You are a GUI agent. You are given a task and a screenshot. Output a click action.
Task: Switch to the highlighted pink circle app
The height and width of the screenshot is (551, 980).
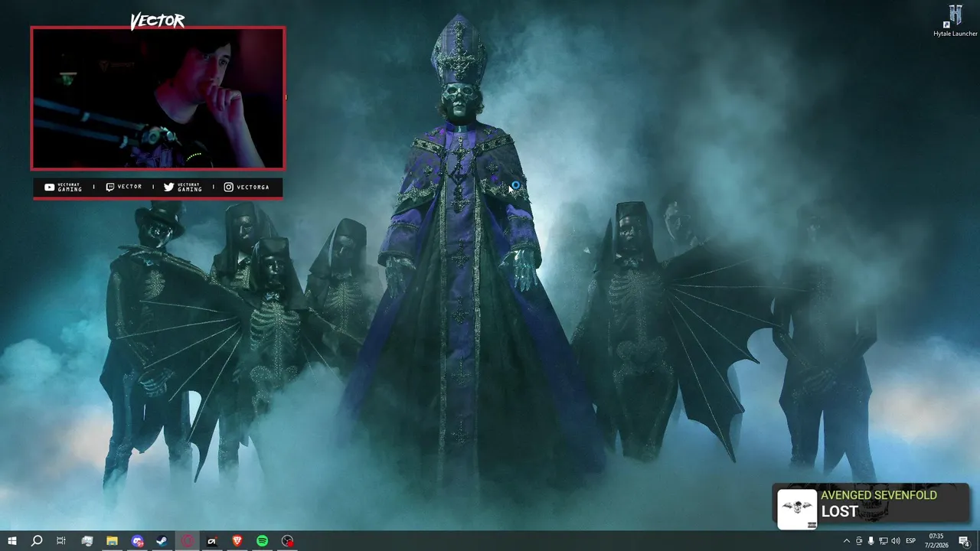point(188,541)
